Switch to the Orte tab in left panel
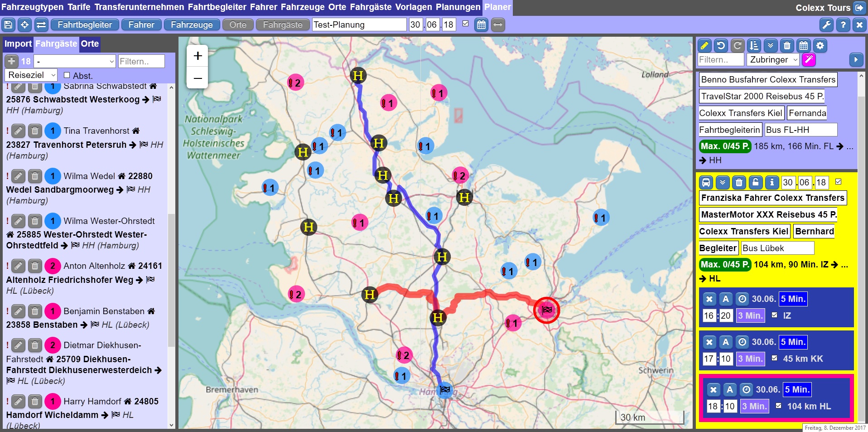Image resolution: width=868 pixels, height=432 pixels. point(90,44)
